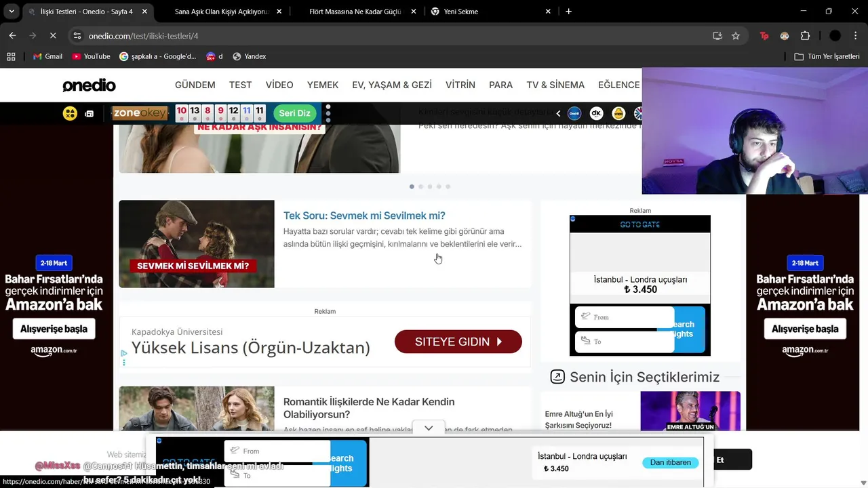Screen dimensions: 868x488
Task: Switch to the Yeni Sekme tab
Action: point(461,12)
